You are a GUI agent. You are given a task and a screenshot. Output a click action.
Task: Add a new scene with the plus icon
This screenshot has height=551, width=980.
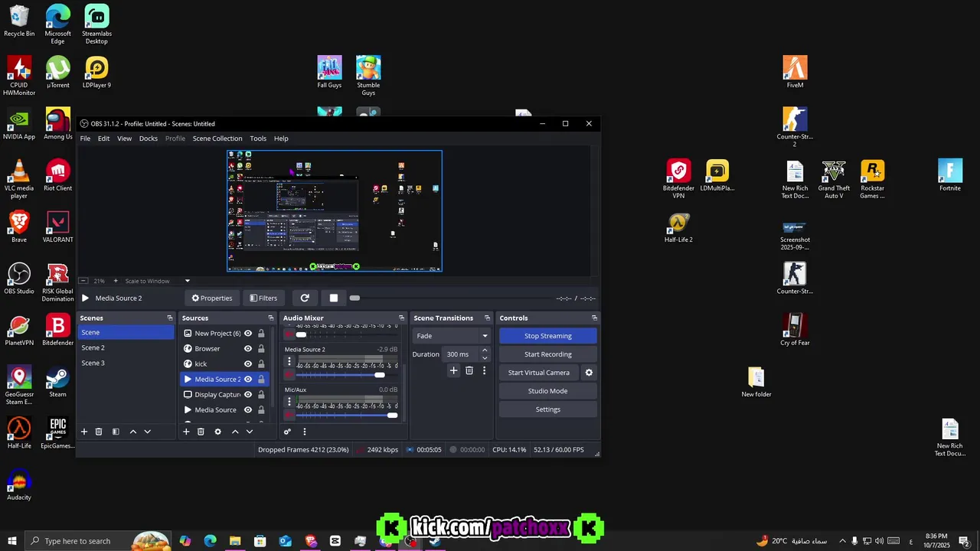point(84,432)
